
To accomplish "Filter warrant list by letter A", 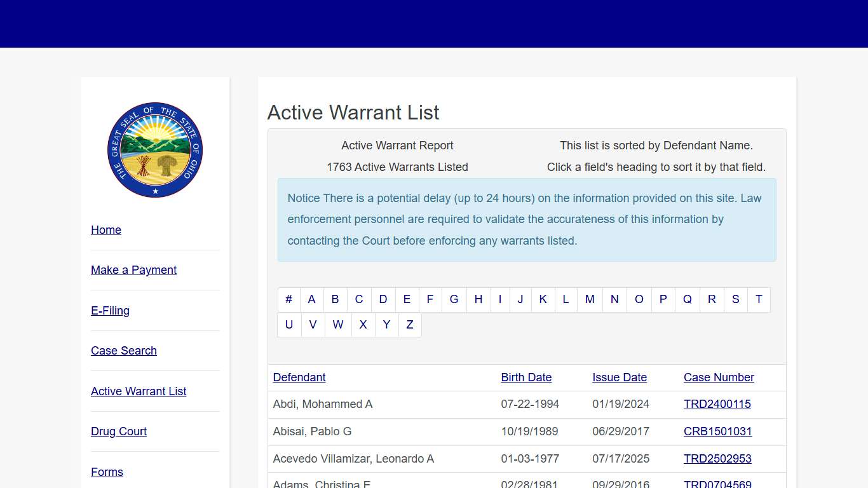I will pyautogui.click(x=311, y=299).
